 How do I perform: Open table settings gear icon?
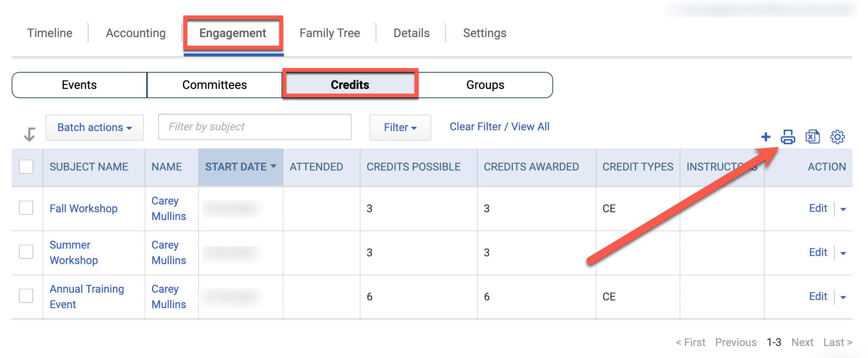click(x=837, y=137)
